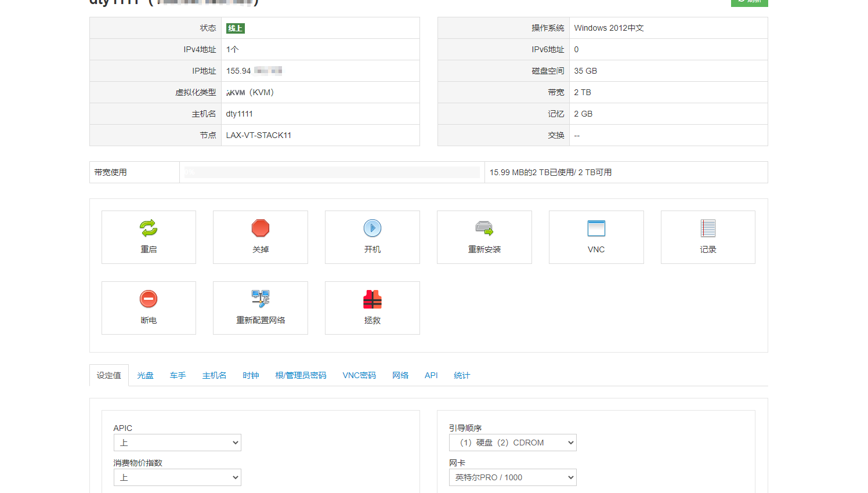The width and height of the screenshot is (868, 493).
Task: Click the green 线上 status badge
Action: (x=235, y=28)
